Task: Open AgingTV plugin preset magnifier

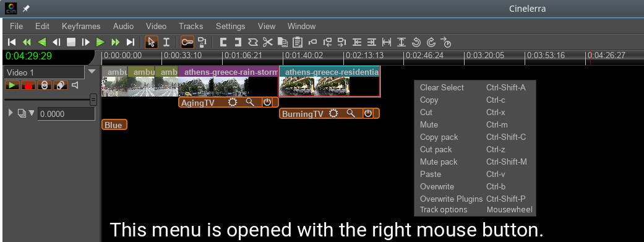Action: pos(250,102)
